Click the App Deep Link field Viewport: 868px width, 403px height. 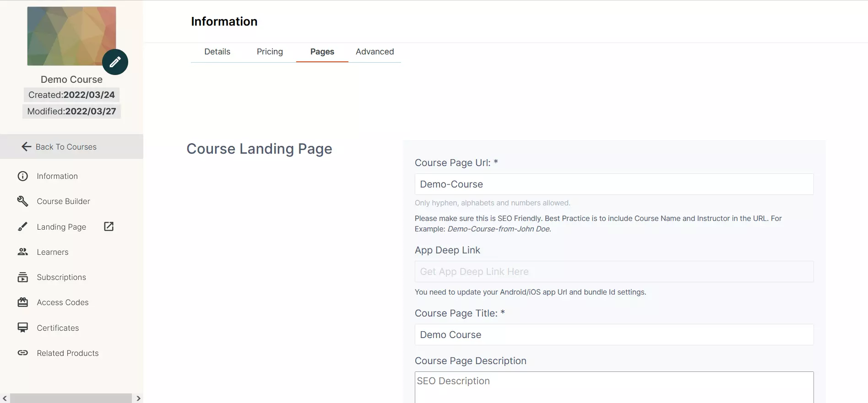[x=614, y=272]
